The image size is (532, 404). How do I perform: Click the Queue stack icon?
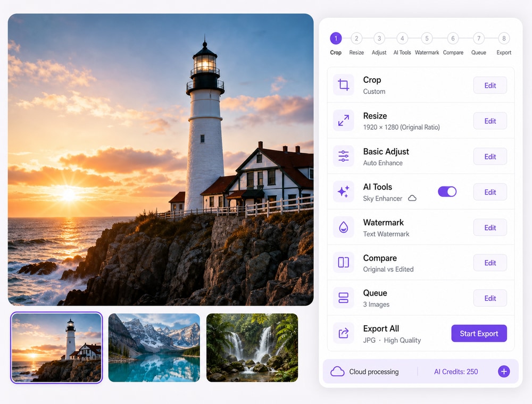pyautogui.click(x=343, y=298)
